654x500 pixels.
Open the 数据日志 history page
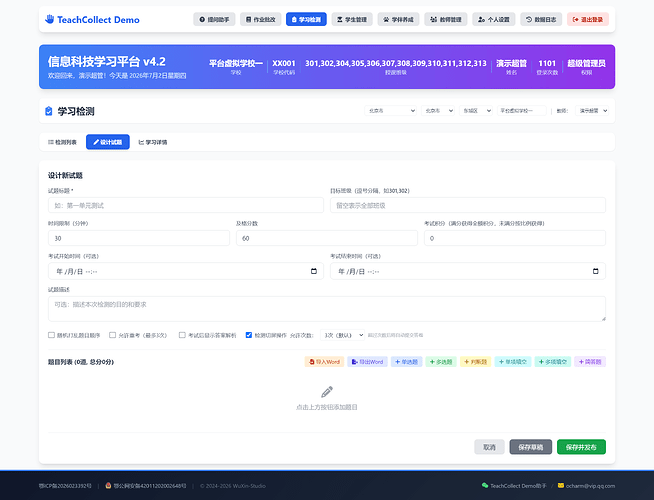click(x=541, y=20)
